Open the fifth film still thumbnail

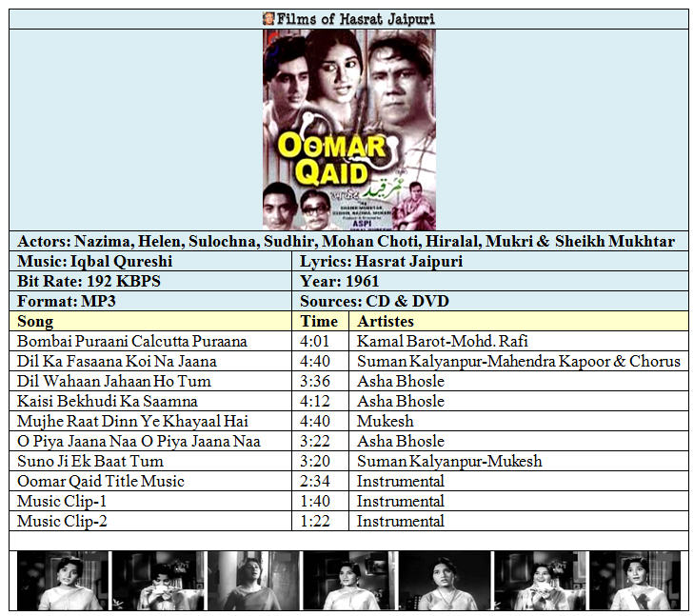pos(445,580)
